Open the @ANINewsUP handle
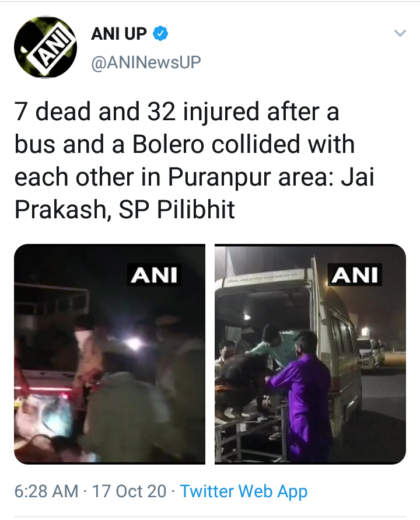 (x=146, y=62)
